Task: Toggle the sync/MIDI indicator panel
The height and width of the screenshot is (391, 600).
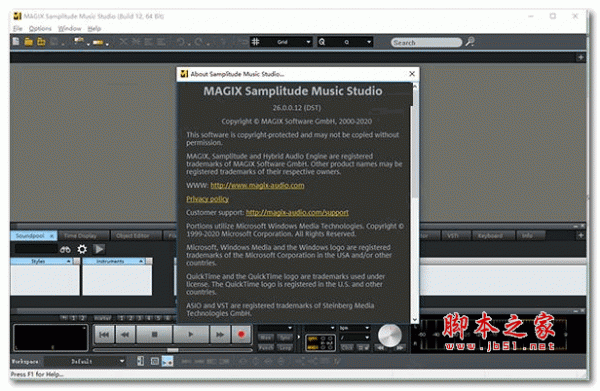Action: [x=321, y=342]
